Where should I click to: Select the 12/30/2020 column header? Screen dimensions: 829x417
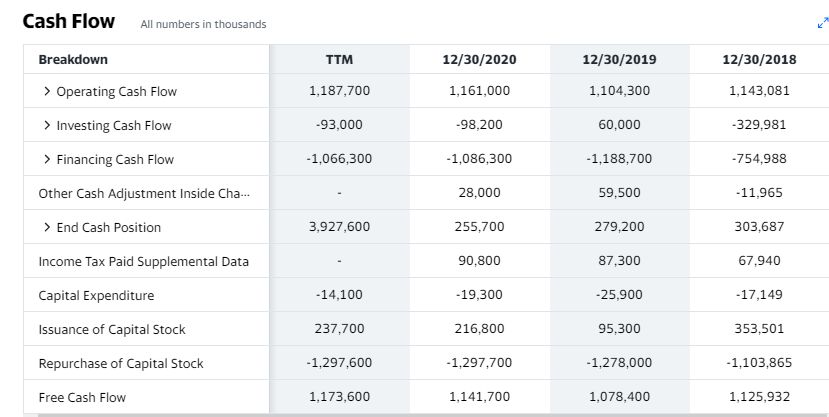point(480,59)
